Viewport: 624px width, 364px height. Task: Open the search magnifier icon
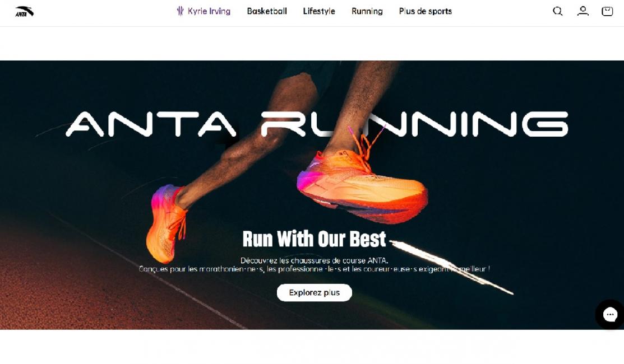pos(557,11)
